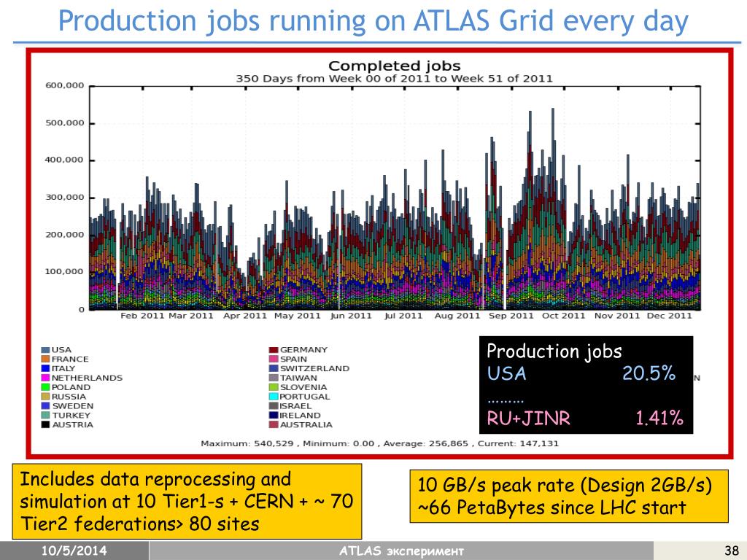Click the 'Maximum: 540,529' statistics line

(x=379, y=444)
